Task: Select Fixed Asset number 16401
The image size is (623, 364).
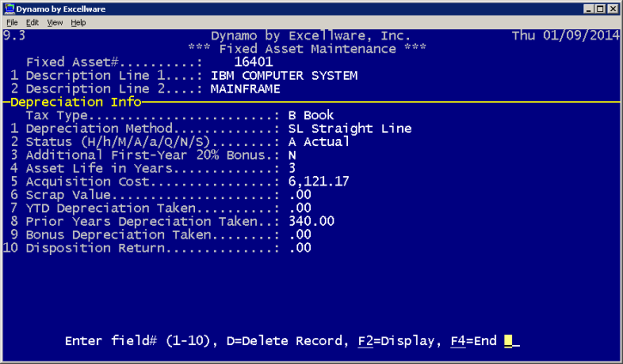Action: click(253, 62)
